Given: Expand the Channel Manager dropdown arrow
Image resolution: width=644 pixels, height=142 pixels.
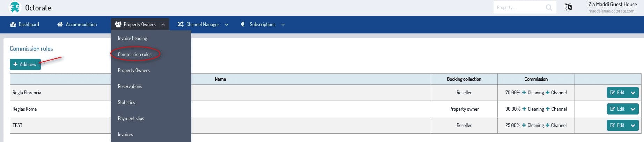Looking at the screenshot, I should [x=227, y=24].
